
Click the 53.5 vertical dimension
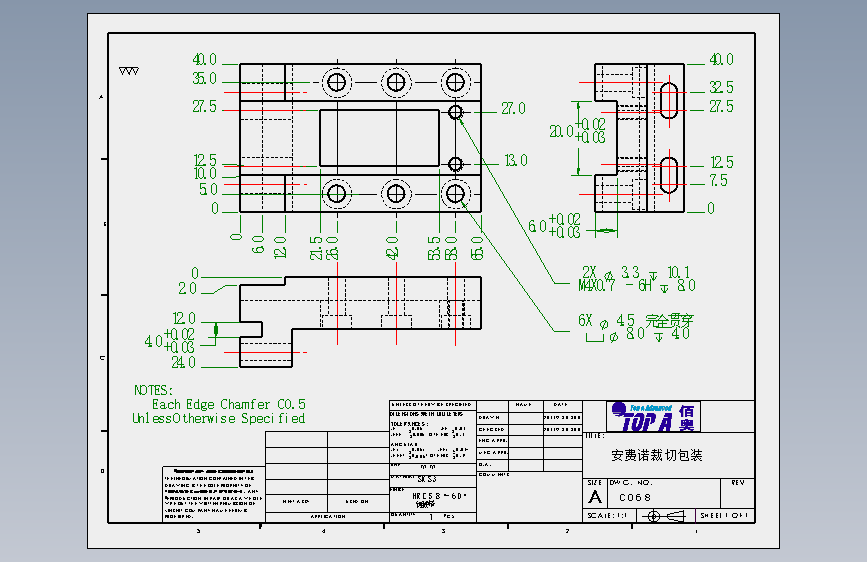point(434,248)
